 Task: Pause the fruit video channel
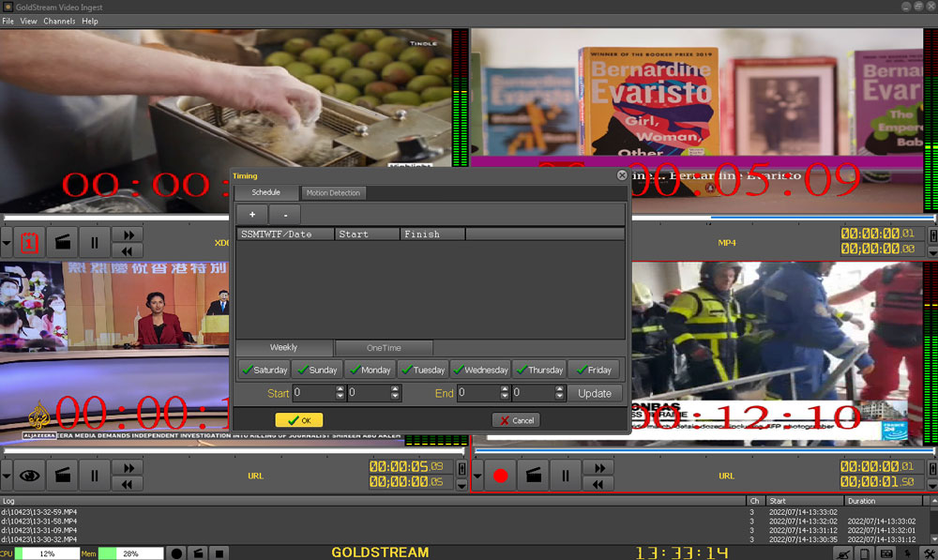coord(95,242)
